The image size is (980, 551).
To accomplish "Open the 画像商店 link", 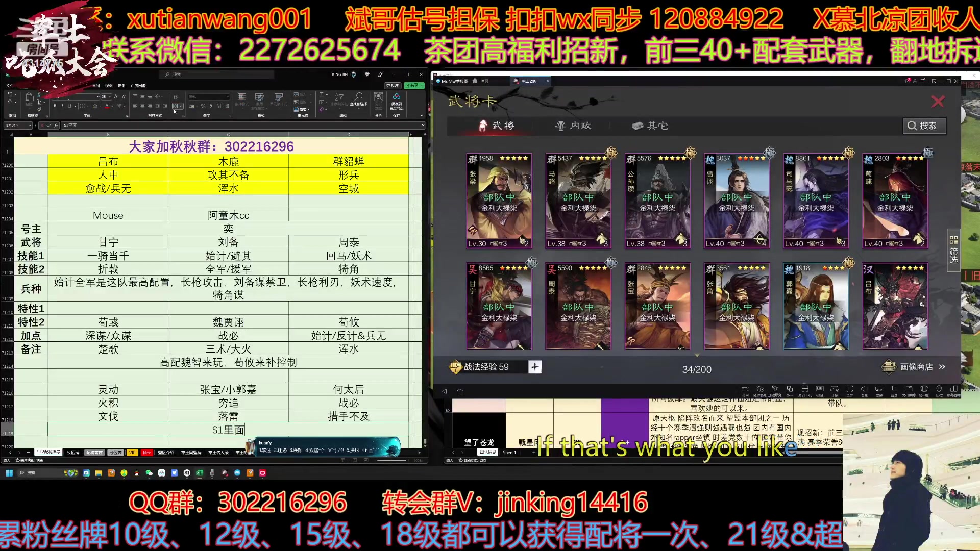I will click(x=913, y=367).
